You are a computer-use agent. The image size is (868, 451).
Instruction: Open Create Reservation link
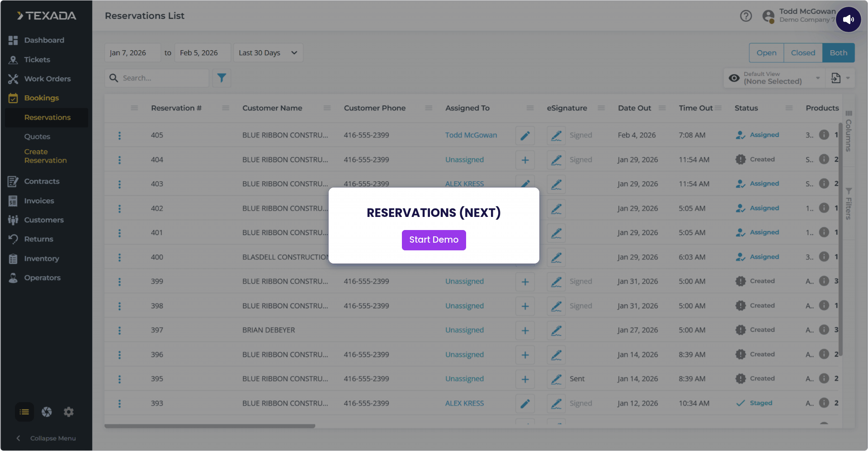tap(45, 156)
